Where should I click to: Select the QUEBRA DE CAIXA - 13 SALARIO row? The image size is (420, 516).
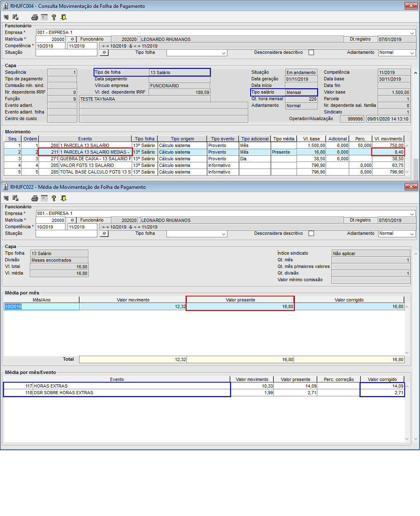204,159
